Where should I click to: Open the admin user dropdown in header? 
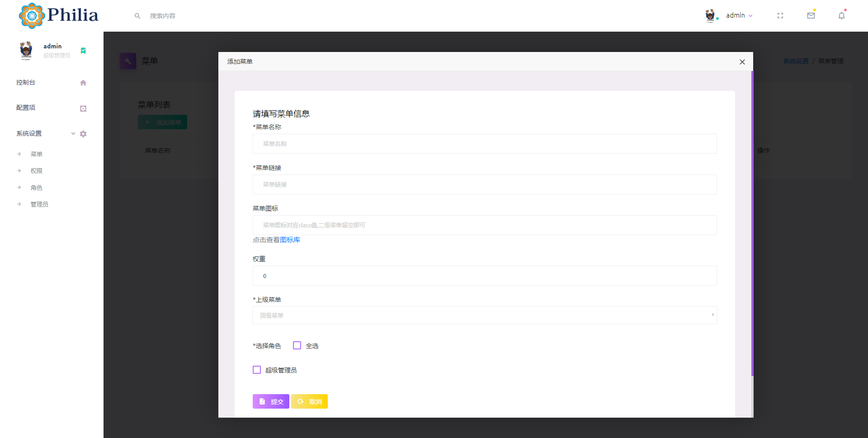739,15
